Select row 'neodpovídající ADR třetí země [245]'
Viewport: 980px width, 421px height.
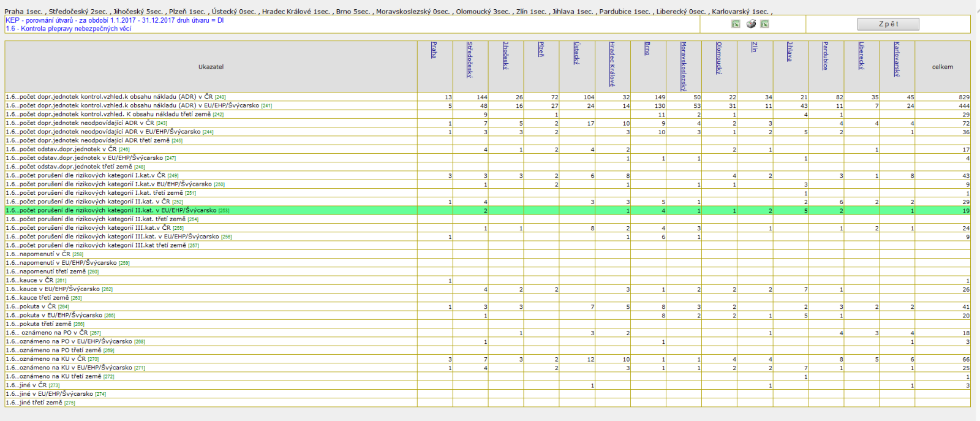coord(488,140)
